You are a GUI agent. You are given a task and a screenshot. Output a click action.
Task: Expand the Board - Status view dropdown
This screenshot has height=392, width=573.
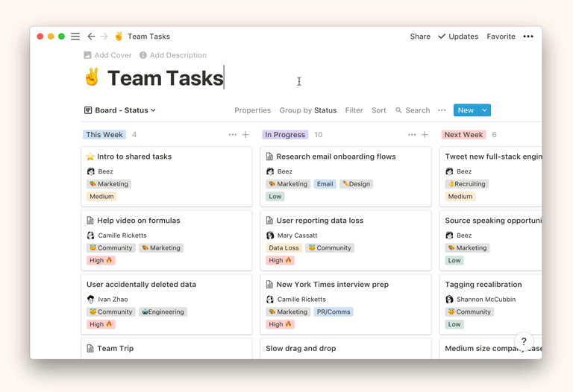[x=120, y=110]
